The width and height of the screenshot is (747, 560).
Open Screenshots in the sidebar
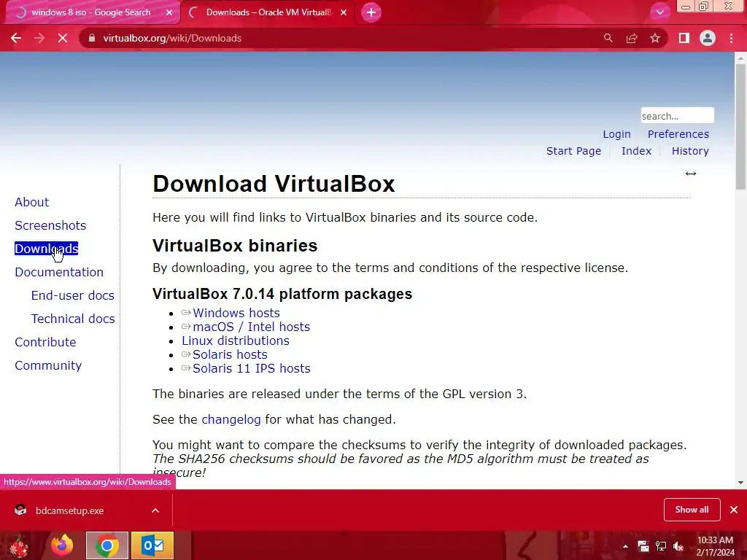tap(50, 225)
